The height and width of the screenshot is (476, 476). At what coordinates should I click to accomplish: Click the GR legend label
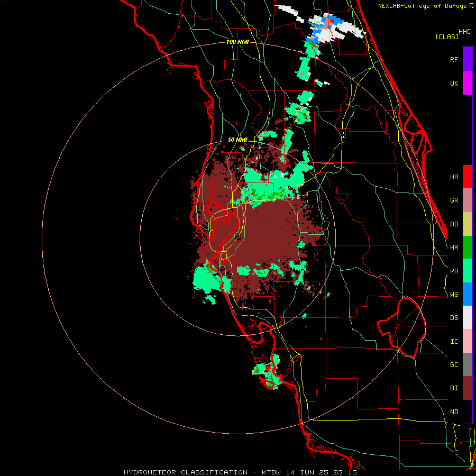coord(454,200)
